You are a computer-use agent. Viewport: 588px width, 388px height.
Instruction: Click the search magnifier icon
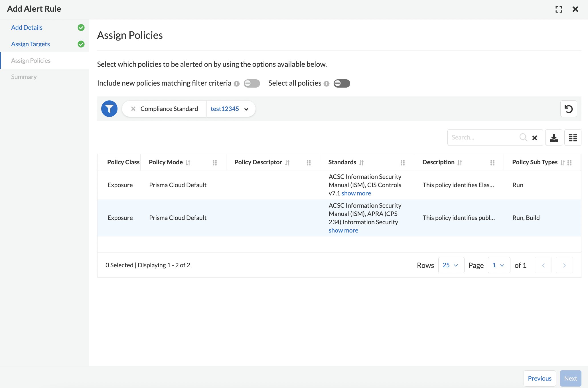523,137
